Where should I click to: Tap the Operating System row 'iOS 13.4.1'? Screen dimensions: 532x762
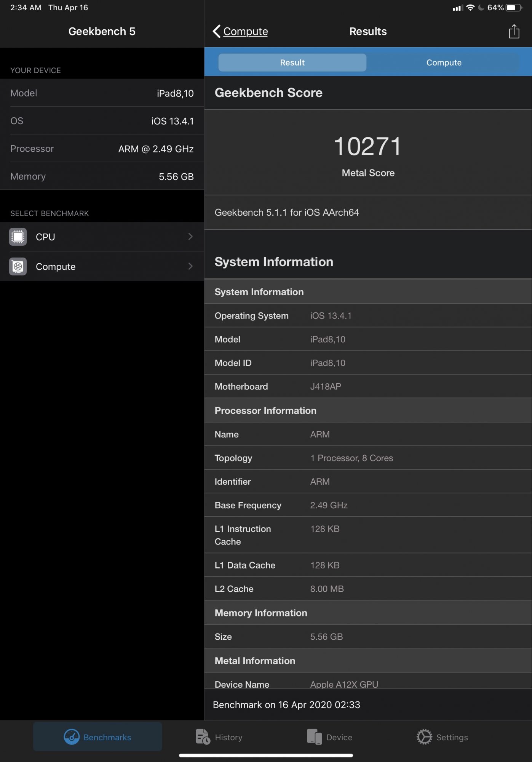coord(331,316)
